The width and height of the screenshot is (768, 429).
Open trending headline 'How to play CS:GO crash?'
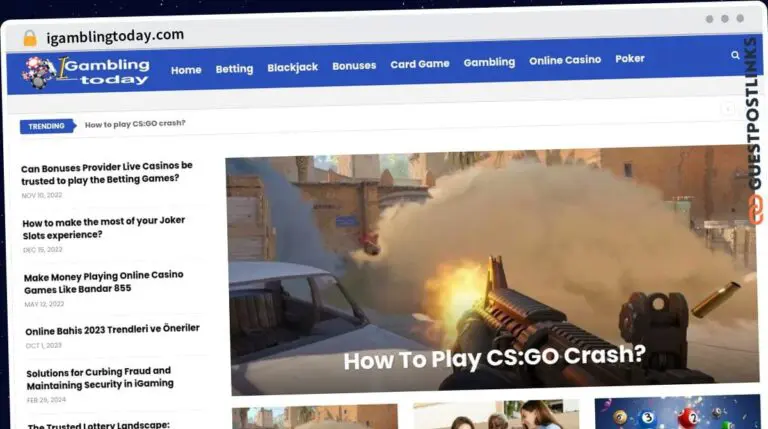pos(135,124)
